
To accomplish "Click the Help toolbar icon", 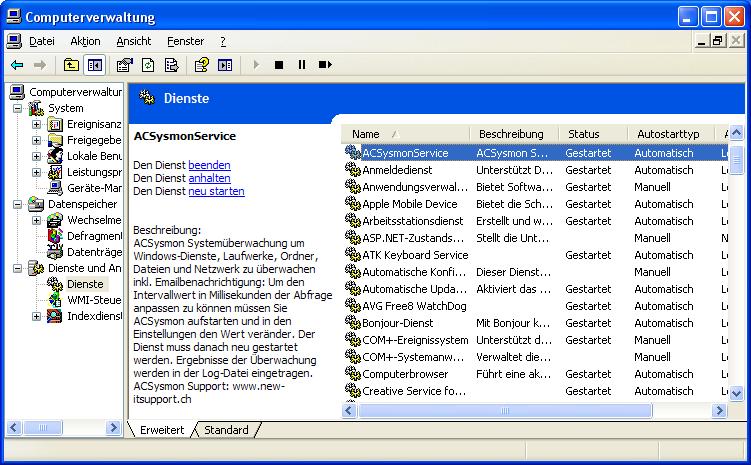I will click(202, 65).
